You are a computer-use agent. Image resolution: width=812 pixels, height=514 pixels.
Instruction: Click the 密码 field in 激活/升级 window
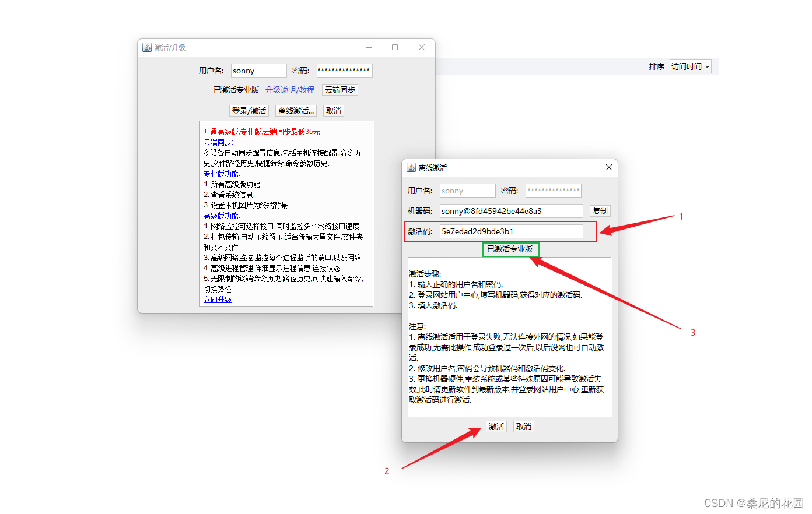point(344,71)
